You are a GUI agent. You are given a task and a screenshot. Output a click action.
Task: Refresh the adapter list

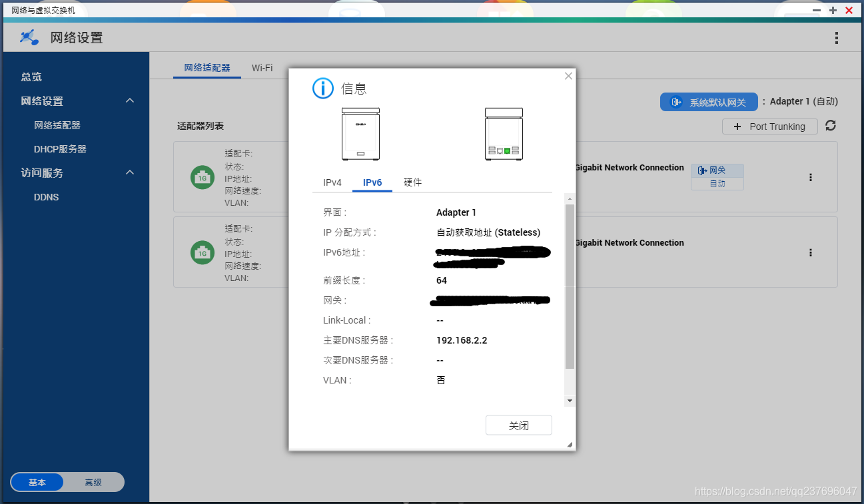830,126
